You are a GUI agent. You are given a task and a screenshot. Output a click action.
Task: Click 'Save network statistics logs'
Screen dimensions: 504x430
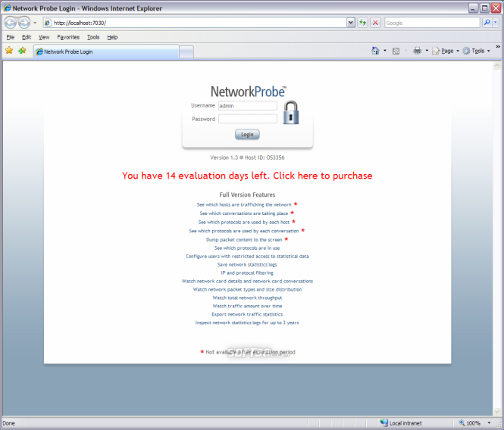point(247,265)
